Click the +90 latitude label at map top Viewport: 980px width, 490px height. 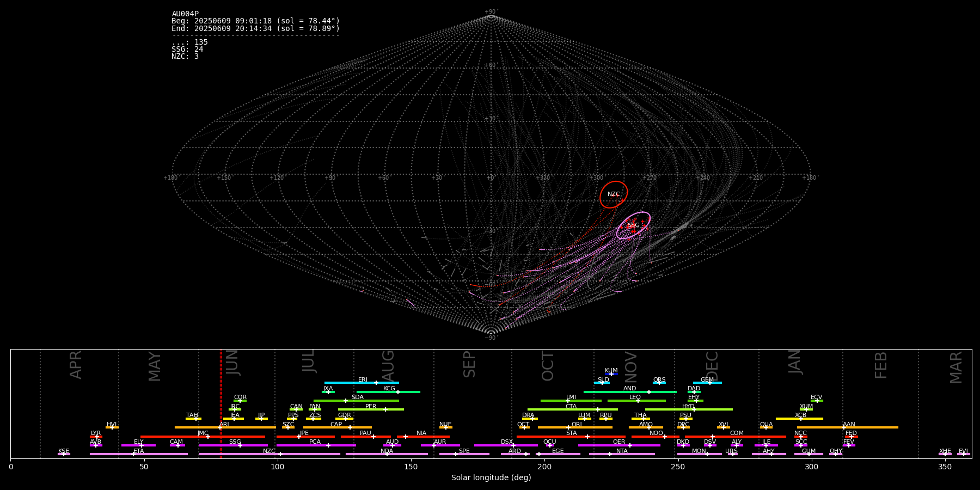coord(491,12)
